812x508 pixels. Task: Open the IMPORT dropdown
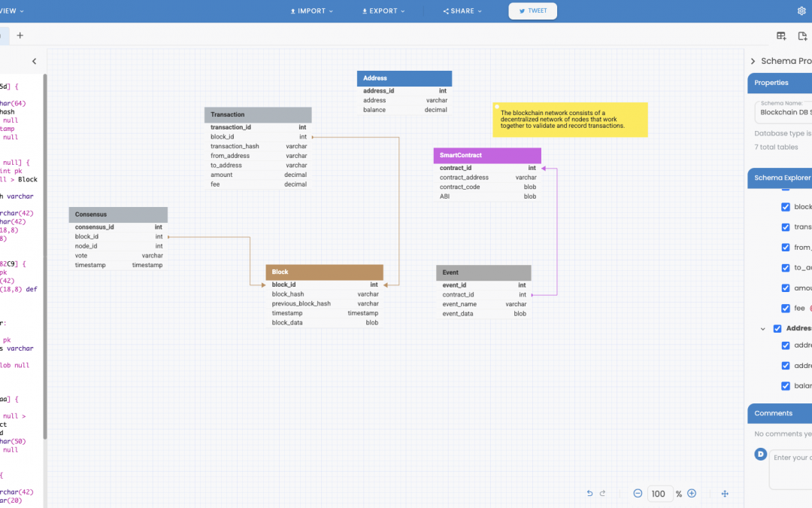point(311,11)
